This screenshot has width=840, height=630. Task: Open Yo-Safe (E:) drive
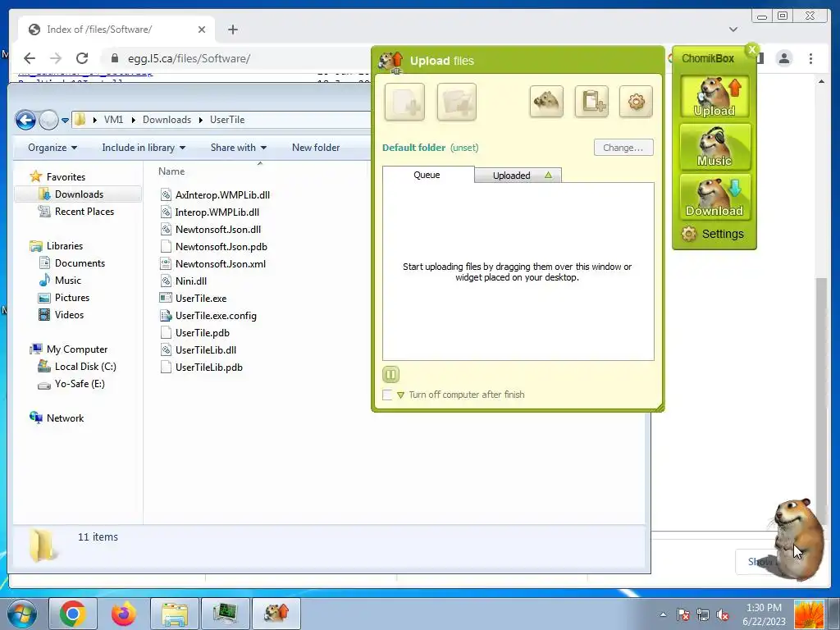(x=80, y=384)
